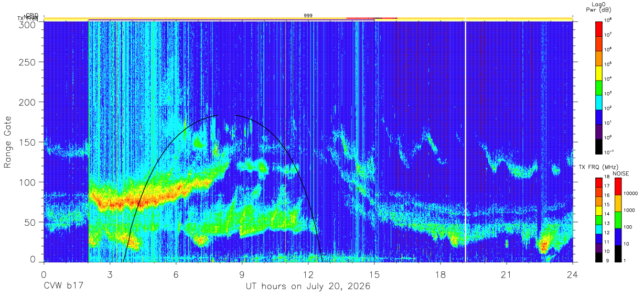This screenshot has height=297, width=644.
Task: Click the 10⁴ label on the Lag0 Pwr scale
Action: point(608,78)
